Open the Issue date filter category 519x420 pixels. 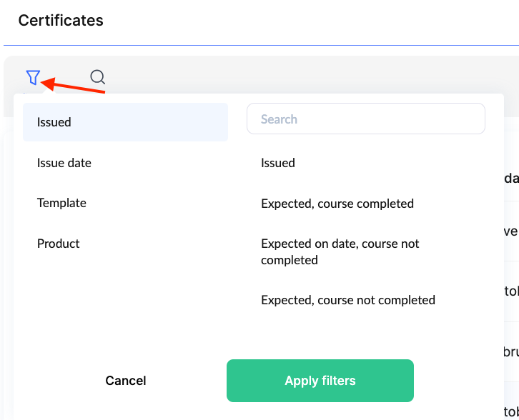click(x=64, y=163)
